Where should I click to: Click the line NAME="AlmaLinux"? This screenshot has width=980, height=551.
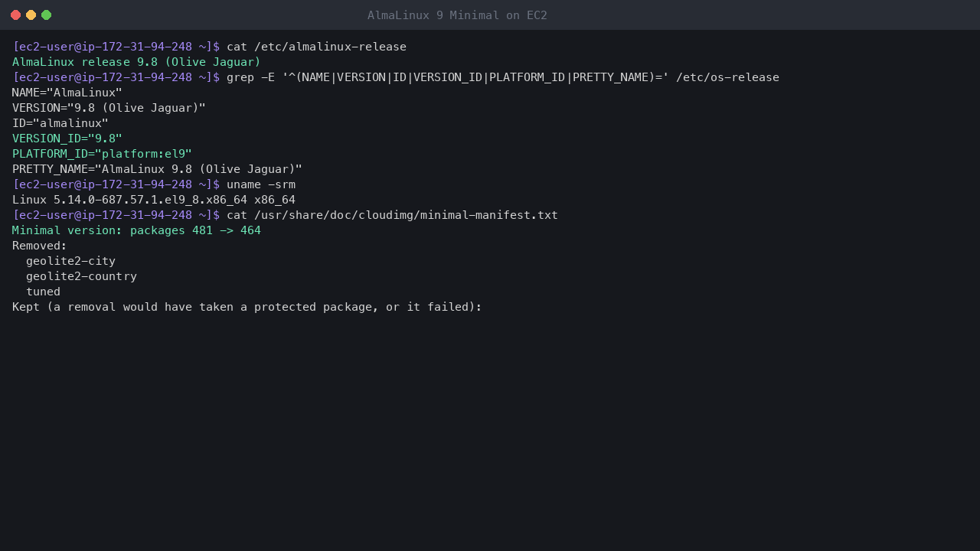(67, 93)
